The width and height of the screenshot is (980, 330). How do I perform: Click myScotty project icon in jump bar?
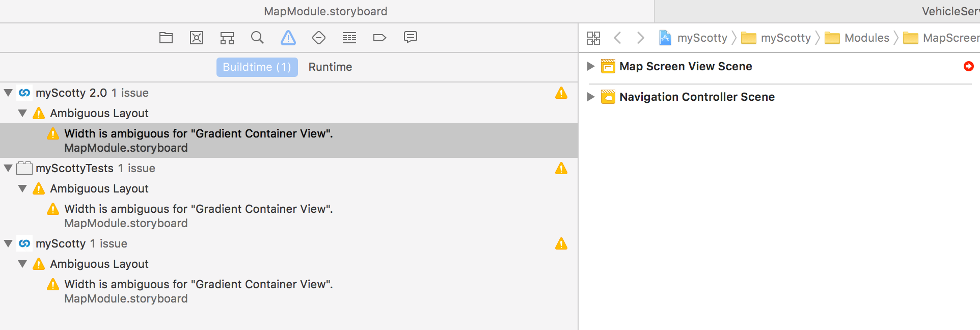coord(665,38)
